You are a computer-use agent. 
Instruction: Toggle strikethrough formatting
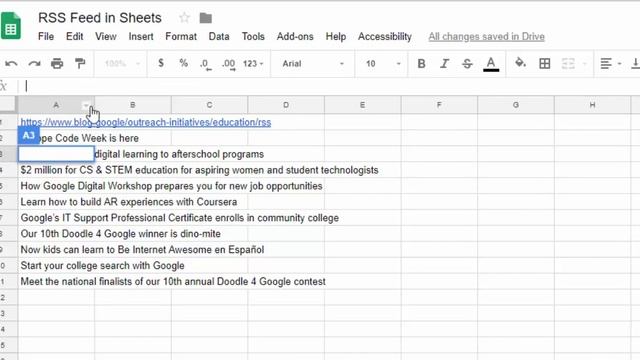point(467,64)
